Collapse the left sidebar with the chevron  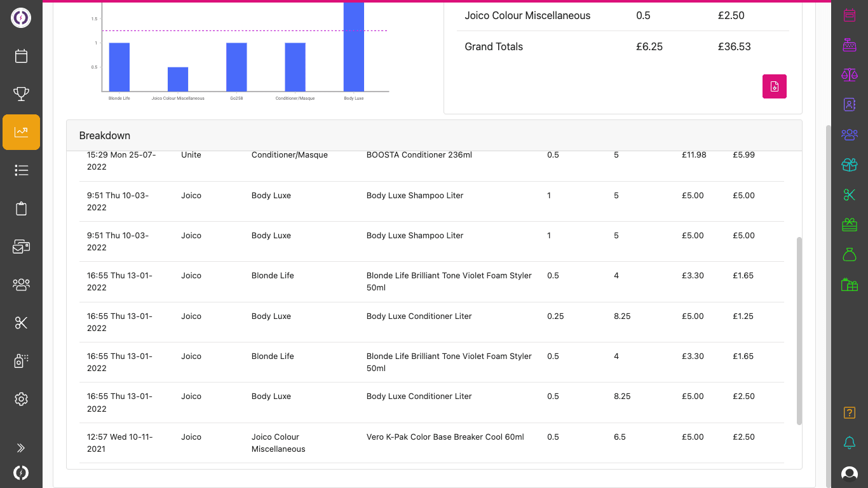click(21, 447)
